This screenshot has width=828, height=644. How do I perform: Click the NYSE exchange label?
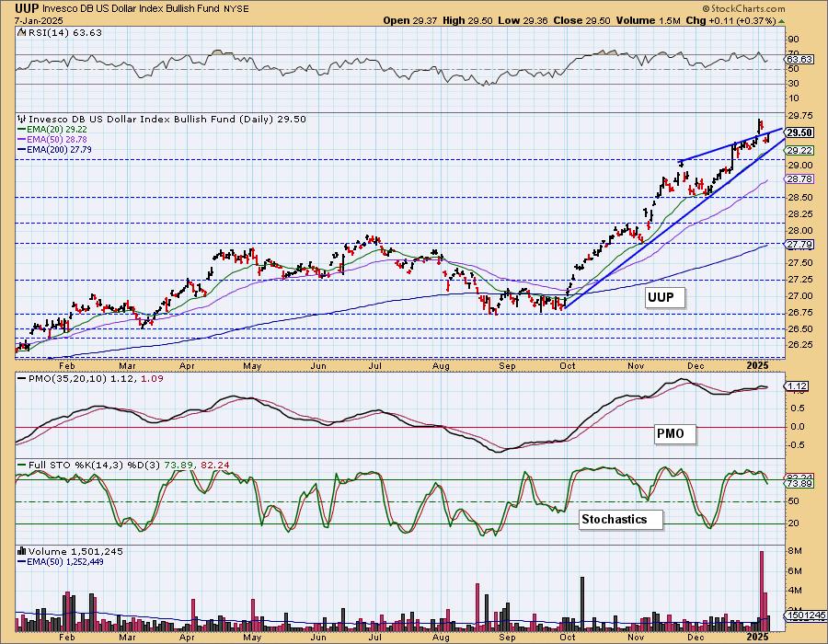point(237,9)
